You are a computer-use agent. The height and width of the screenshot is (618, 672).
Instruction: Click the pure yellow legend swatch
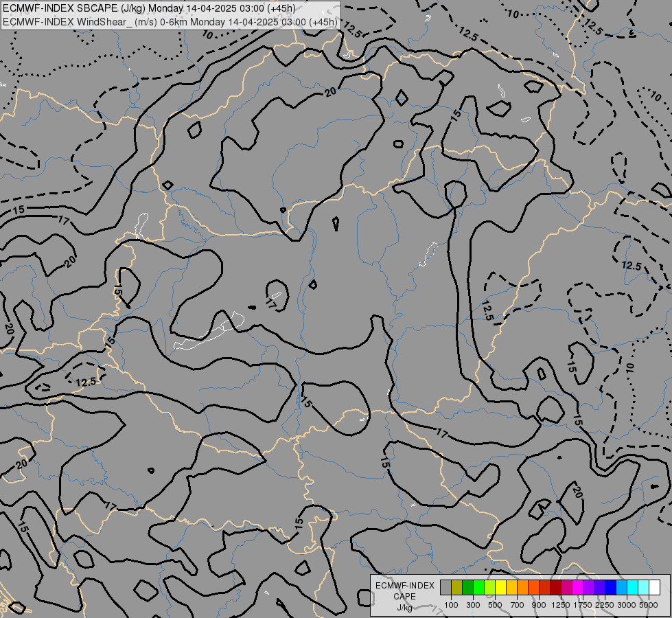(x=500, y=588)
